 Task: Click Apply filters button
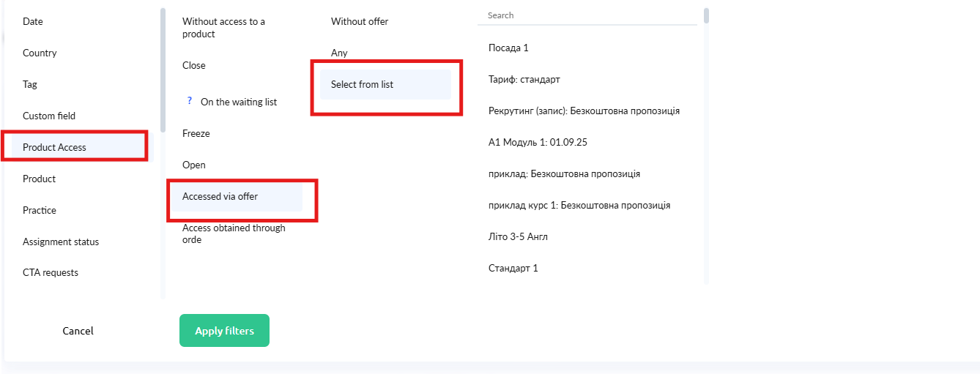coord(224,331)
